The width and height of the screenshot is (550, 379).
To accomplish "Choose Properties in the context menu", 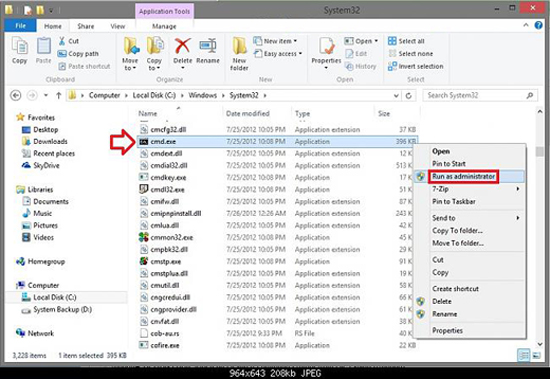I will (447, 331).
